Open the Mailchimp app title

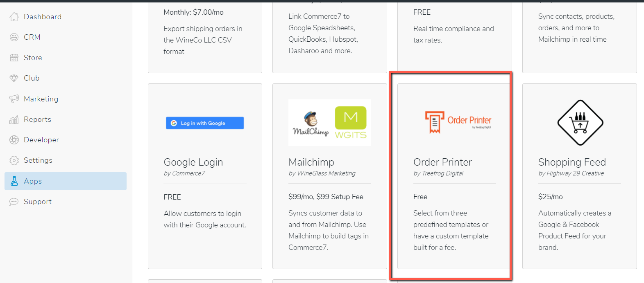tap(311, 162)
